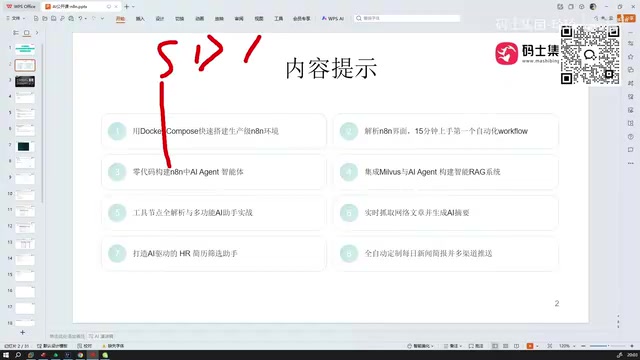Select the 放映 ribbon tab

(x=219, y=19)
